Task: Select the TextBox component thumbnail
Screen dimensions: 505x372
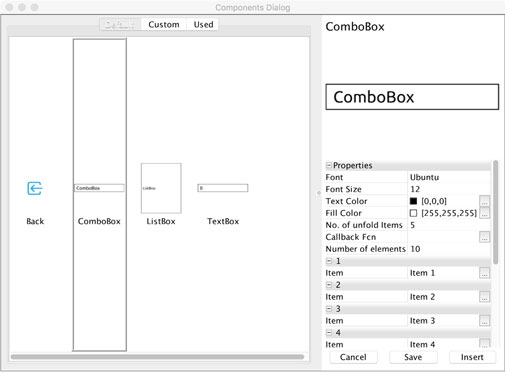Action: pyautogui.click(x=223, y=188)
